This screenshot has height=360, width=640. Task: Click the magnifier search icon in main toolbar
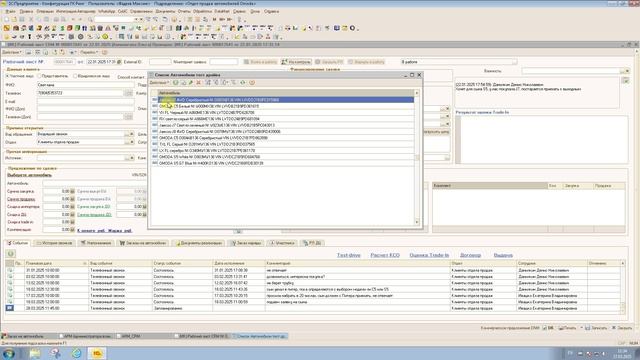pyautogui.click(x=91, y=19)
